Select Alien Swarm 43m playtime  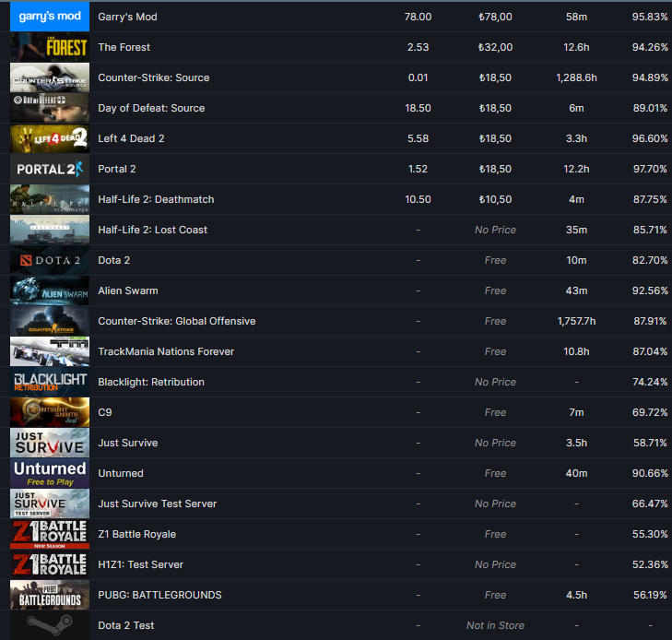[576, 290]
